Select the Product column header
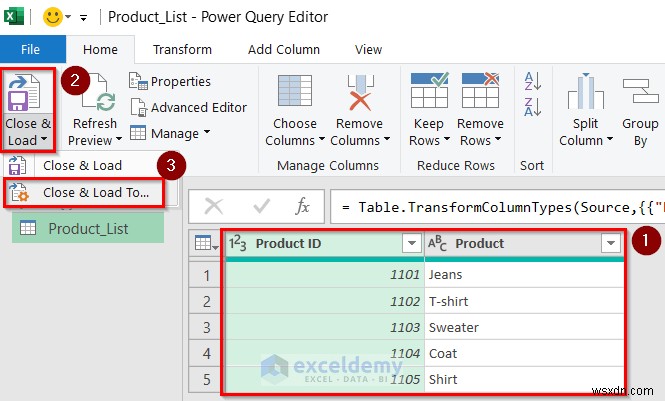The height and width of the screenshot is (401, 665). coord(480,243)
